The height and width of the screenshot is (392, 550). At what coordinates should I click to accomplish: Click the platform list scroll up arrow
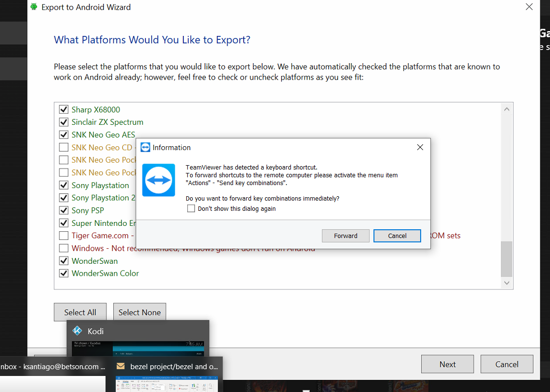(507, 109)
